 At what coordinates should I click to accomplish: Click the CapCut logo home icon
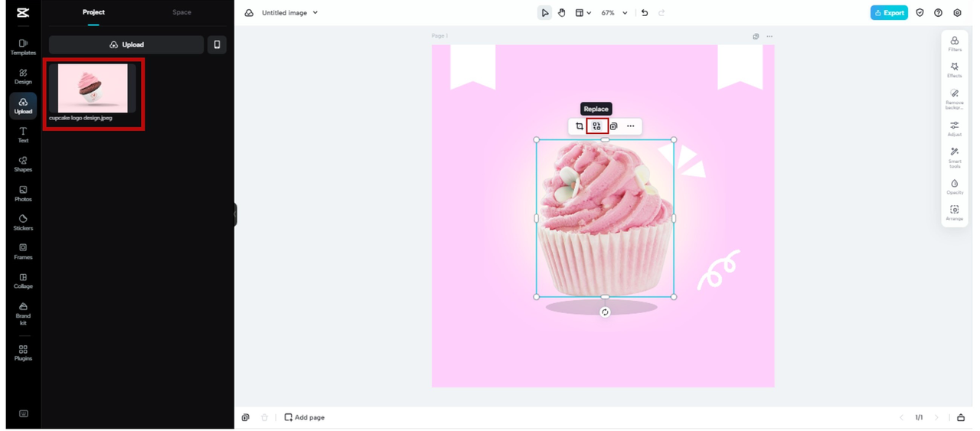click(x=23, y=12)
